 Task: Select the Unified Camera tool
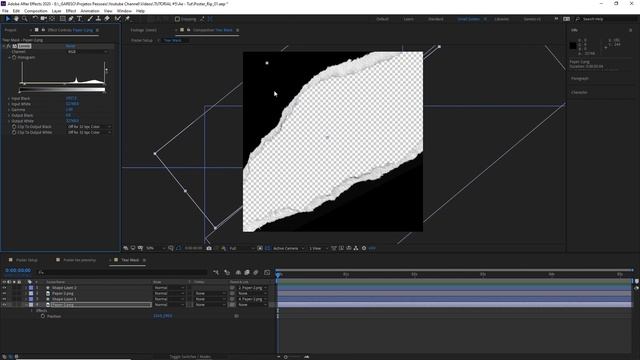(43, 19)
